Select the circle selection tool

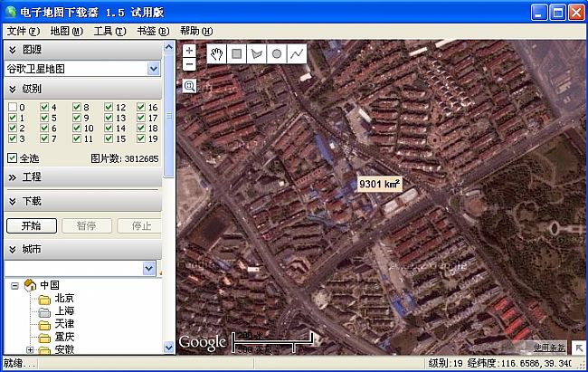click(x=277, y=54)
